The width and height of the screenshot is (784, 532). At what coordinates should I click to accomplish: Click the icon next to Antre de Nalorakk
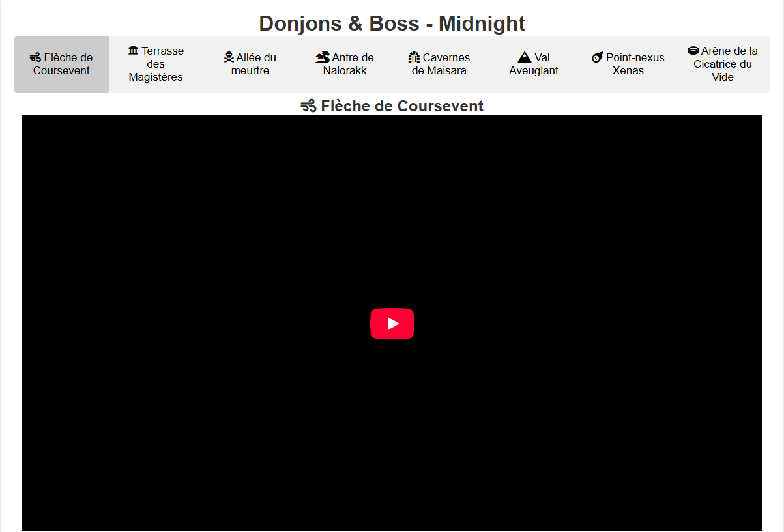click(323, 57)
